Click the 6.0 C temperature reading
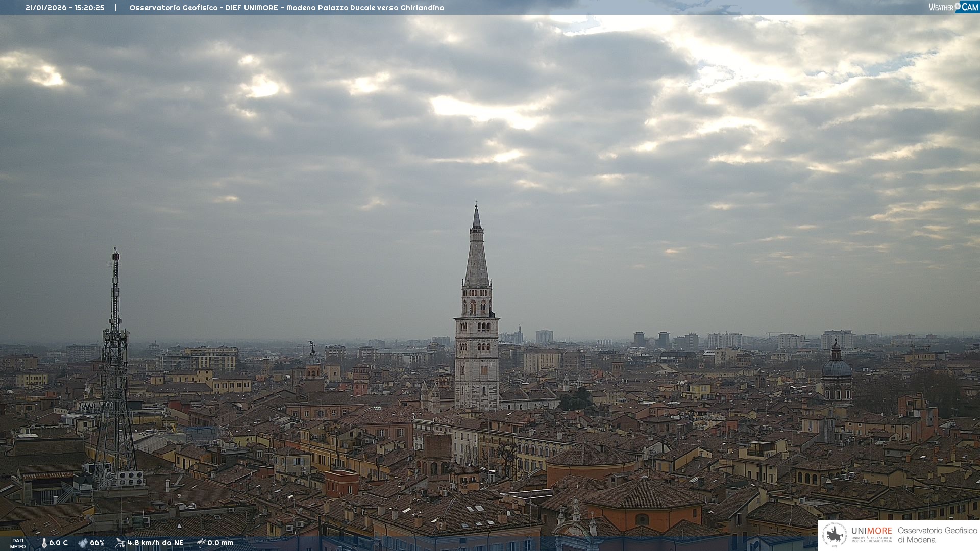This screenshot has height=551, width=980. (58, 543)
